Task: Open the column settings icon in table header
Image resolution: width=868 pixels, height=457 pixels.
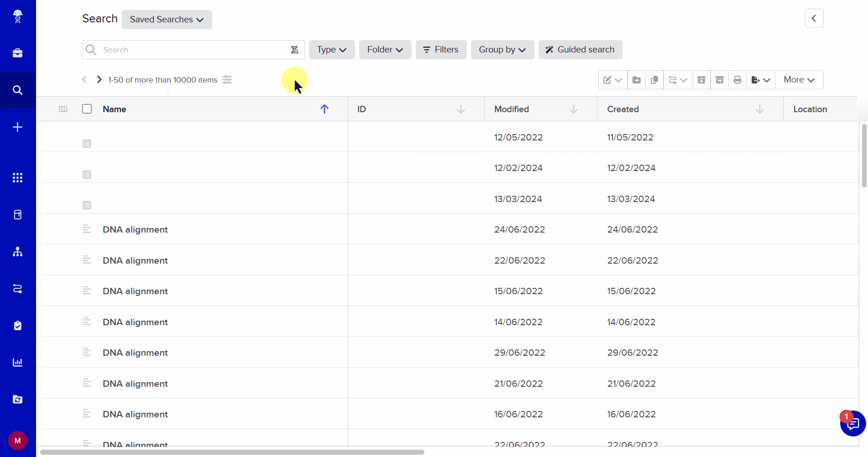Action: point(63,109)
